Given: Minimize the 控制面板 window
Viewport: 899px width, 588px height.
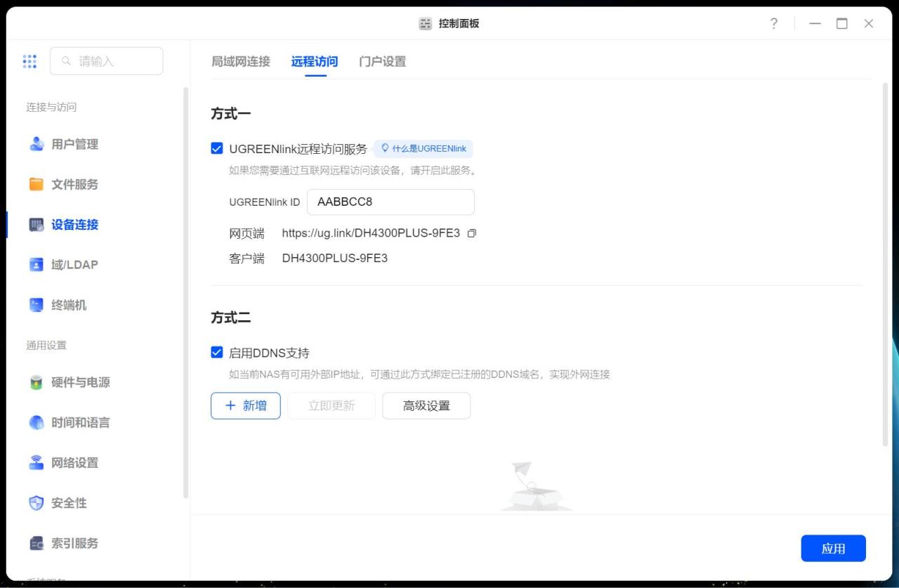Looking at the screenshot, I should click(815, 23).
